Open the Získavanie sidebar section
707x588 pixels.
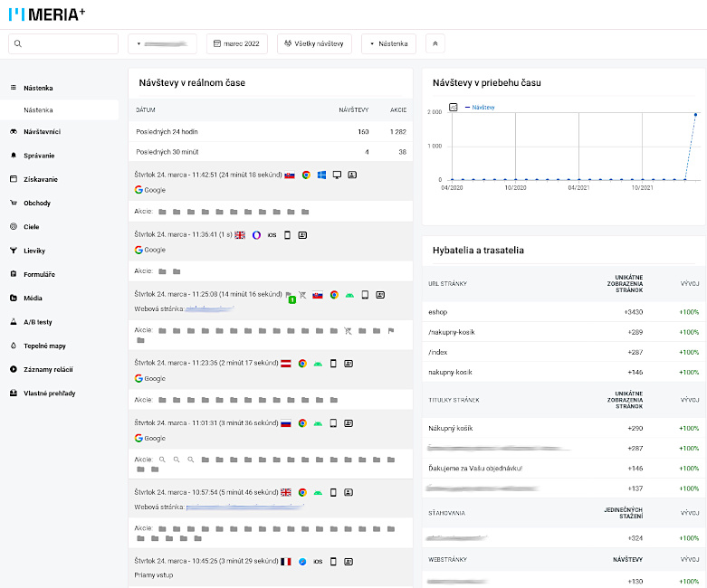pyautogui.click(x=41, y=179)
